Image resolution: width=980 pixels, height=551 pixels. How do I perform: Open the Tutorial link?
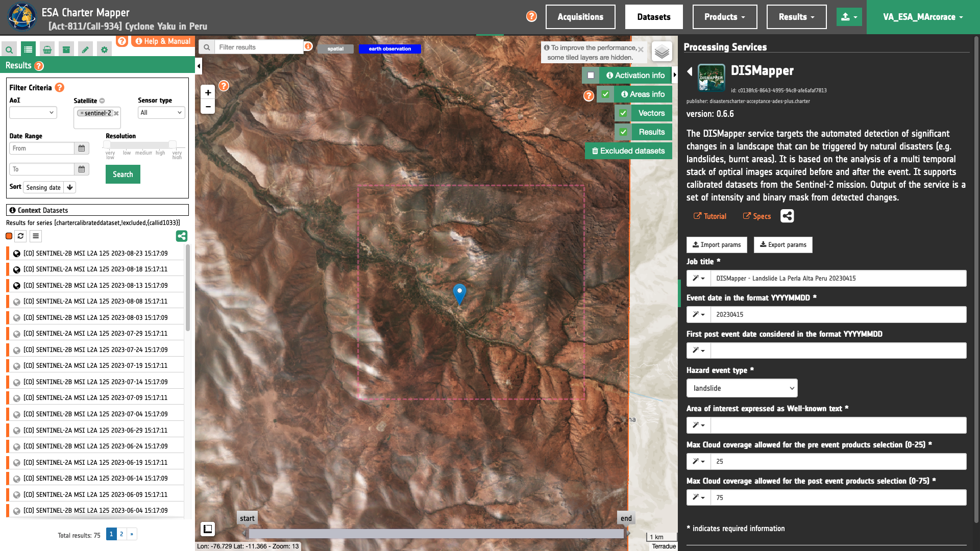(710, 216)
